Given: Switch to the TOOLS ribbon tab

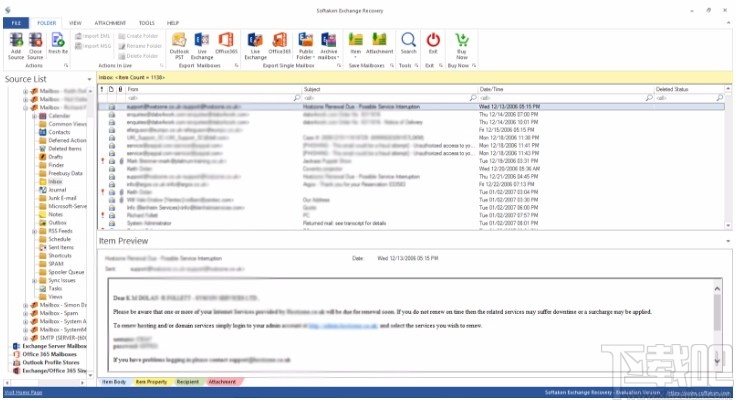Looking at the screenshot, I should [146, 23].
